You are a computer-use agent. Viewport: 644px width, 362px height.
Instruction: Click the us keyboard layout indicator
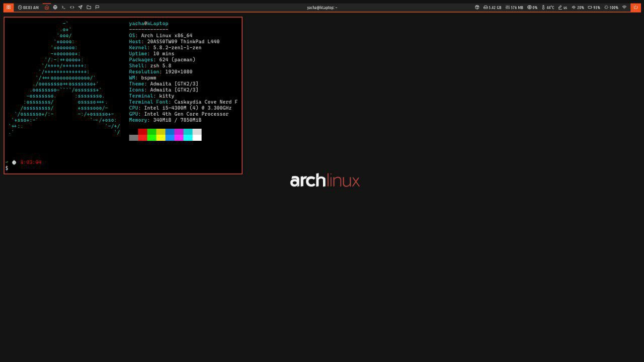(563, 8)
